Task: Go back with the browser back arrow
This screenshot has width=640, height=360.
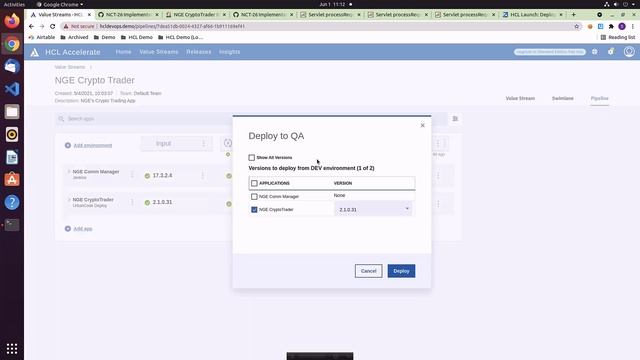Action: [31, 26]
